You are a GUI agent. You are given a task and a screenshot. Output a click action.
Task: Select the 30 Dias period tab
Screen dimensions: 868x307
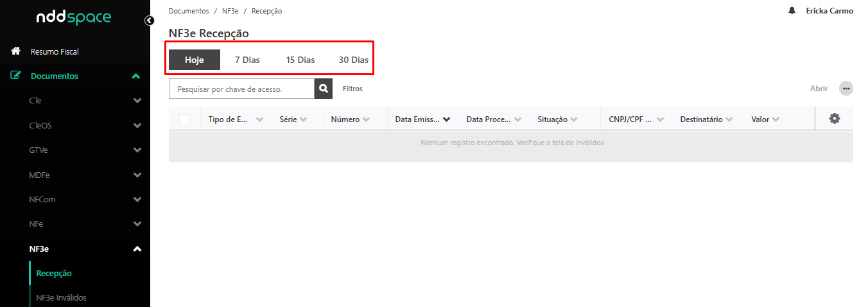click(x=353, y=60)
